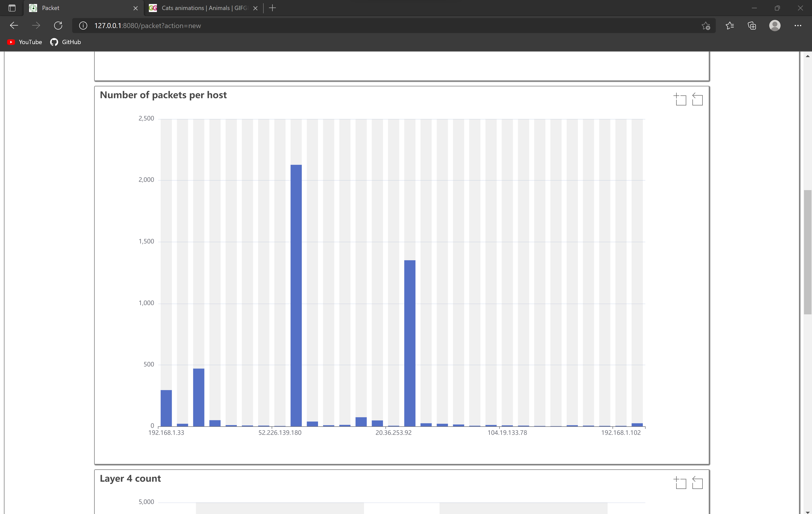Open tab actions menu at top-left
This screenshot has height=514, width=812.
coord(12,8)
